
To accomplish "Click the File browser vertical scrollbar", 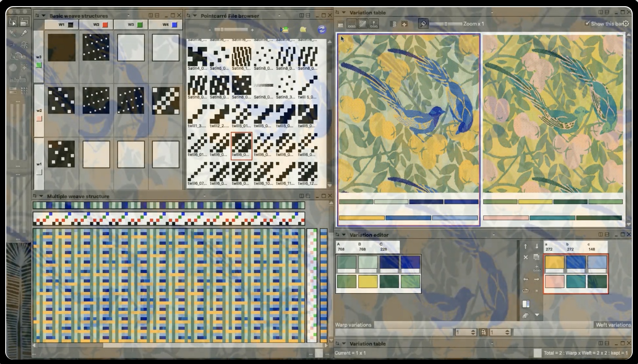I will [x=330, y=114].
